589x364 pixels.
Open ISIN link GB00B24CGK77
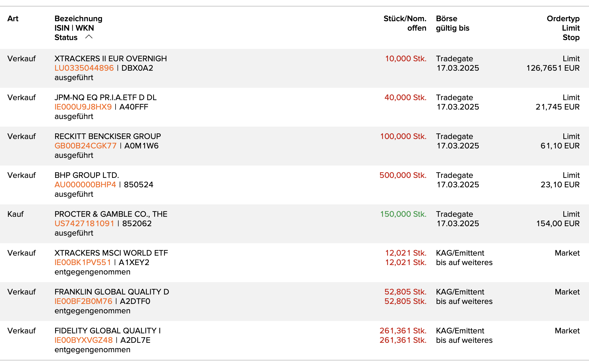85,146
